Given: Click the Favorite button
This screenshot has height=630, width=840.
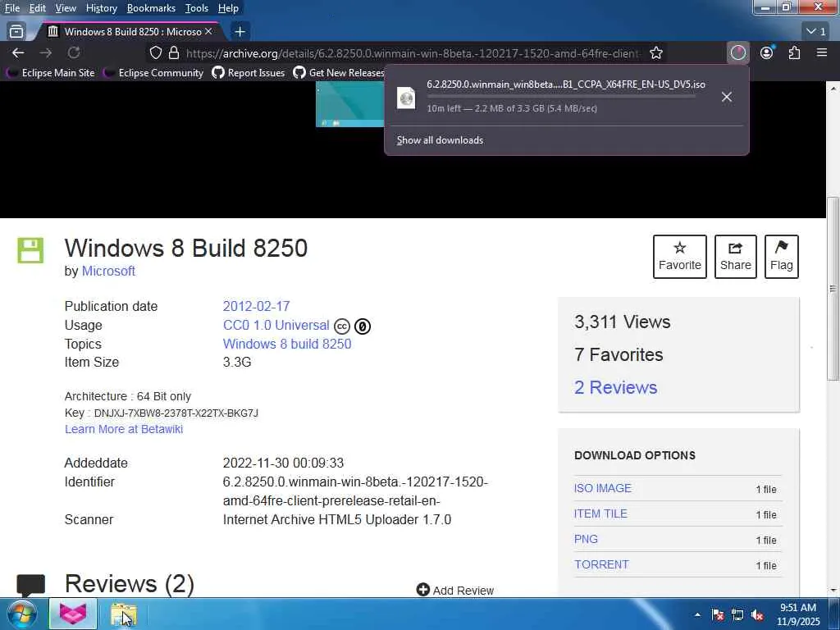Looking at the screenshot, I should pyautogui.click(x=680, y=257).
